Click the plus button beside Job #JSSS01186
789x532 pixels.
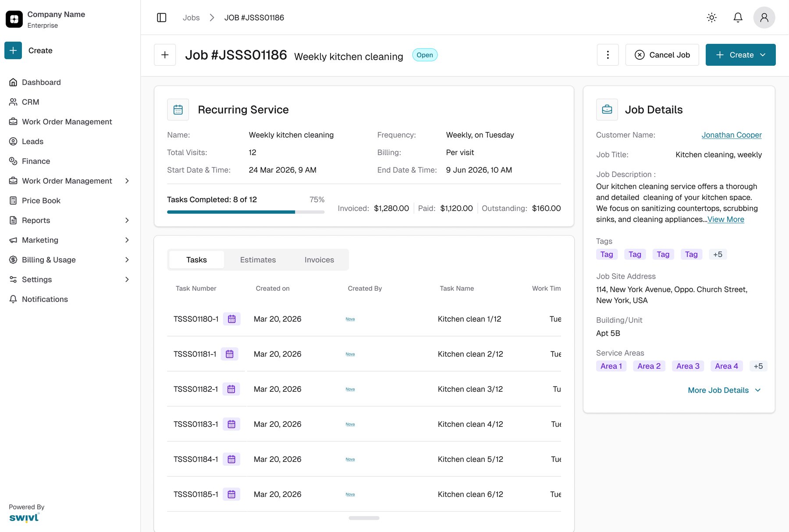point(165,55)
